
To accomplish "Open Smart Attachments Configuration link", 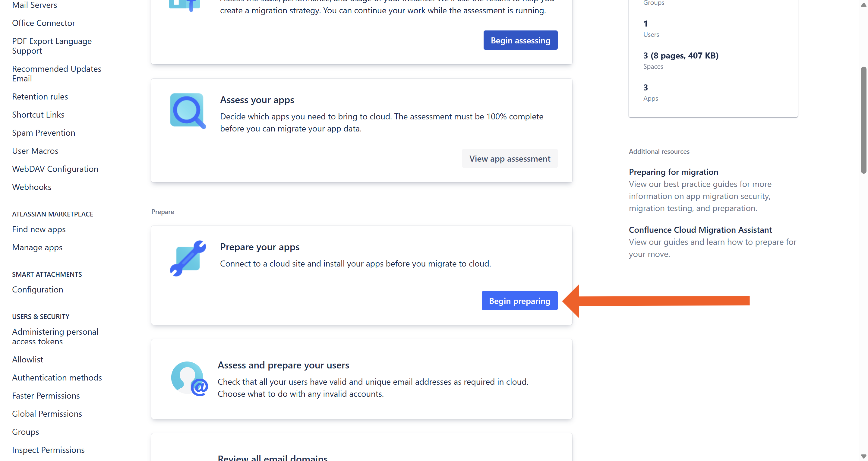I will (x=37, y=289).
